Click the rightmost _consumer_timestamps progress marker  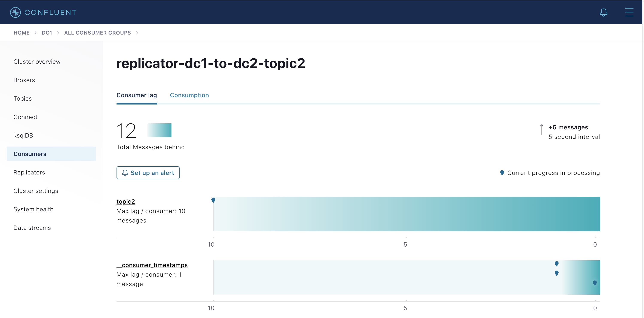[595, 283]
